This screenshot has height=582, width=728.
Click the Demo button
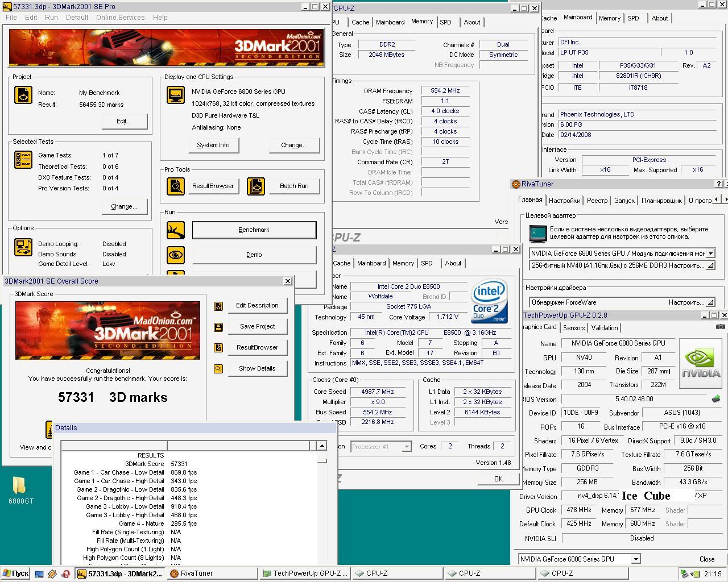coord(254,255)
